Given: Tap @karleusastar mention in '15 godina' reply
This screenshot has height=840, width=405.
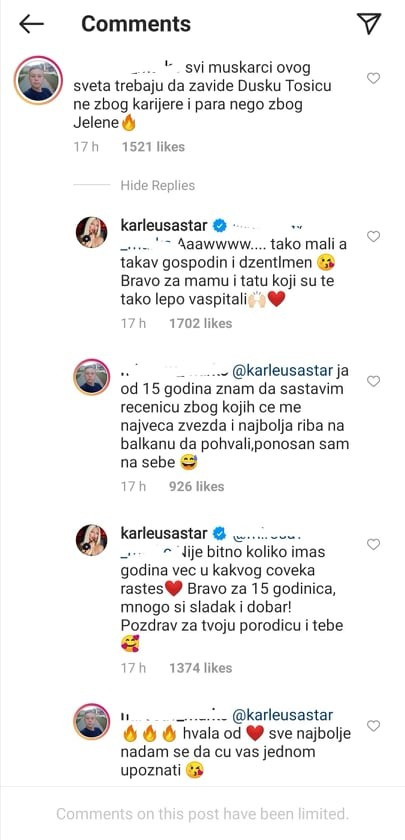Looking at the screenshot, I should pos(284,370).
